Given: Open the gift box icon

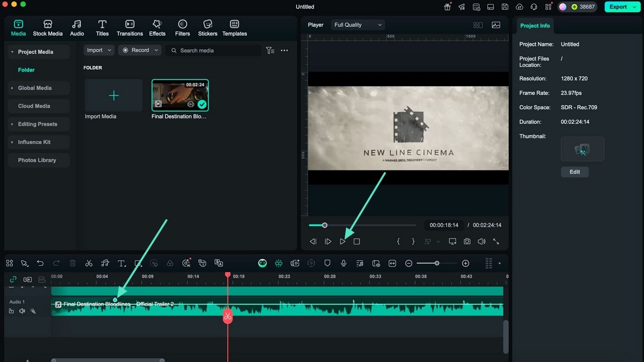Looking at the screenshot, I should click(x=447, y=7).
